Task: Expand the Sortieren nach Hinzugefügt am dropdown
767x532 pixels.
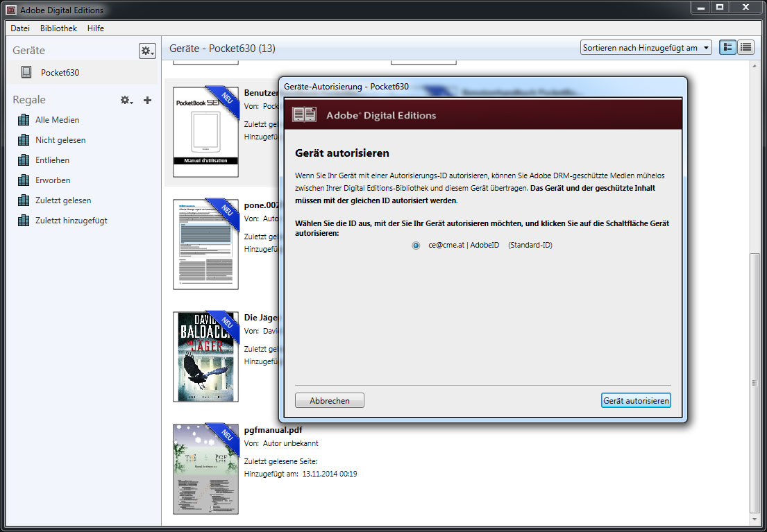Action: pos(646,48)
